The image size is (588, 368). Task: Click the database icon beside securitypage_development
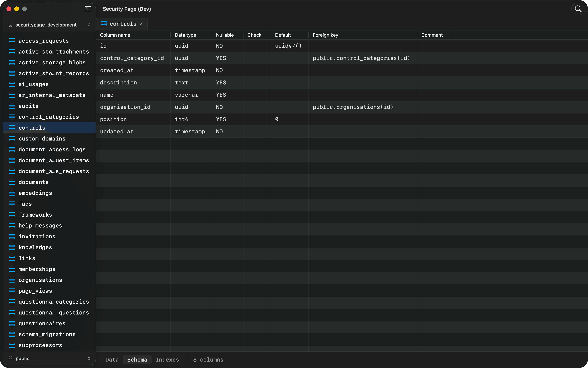click(x=10, y=25)
